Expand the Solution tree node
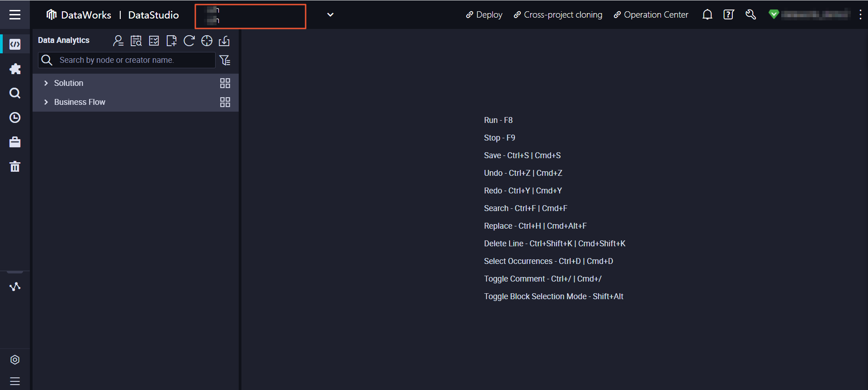Viewport: 868px width, 390px height. tap(46, 83)
